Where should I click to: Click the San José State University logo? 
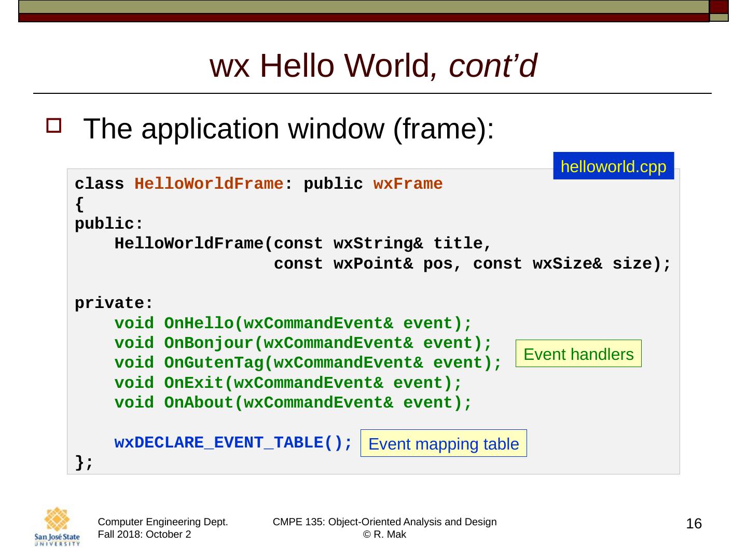(x=57, y=527)
